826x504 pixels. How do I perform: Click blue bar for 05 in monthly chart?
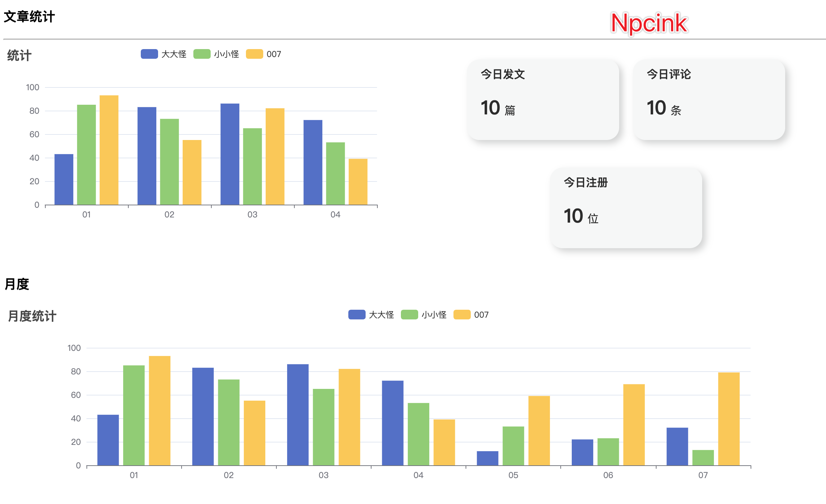(x=487, y=458)
